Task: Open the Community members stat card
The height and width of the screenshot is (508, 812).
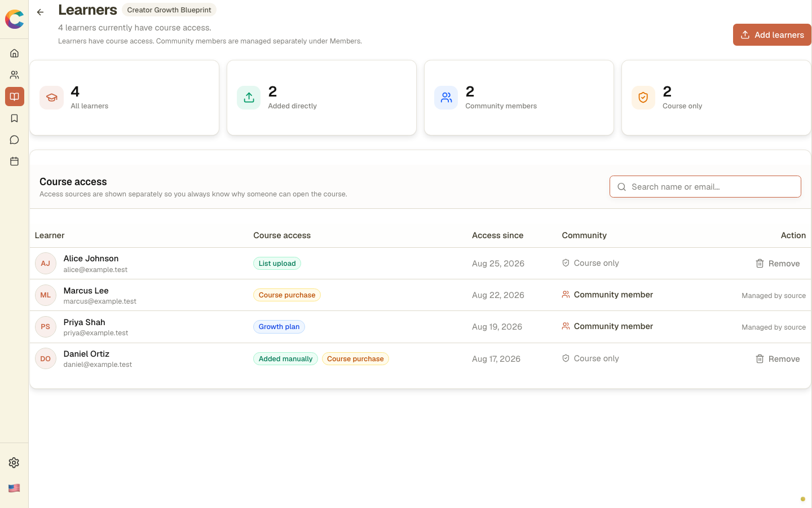Action: click(x=519, y=98)
